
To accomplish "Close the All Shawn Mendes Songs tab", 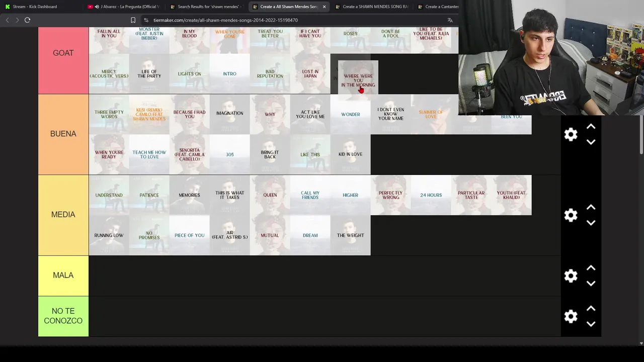I will pyautogui.click(x=324, y=7).
